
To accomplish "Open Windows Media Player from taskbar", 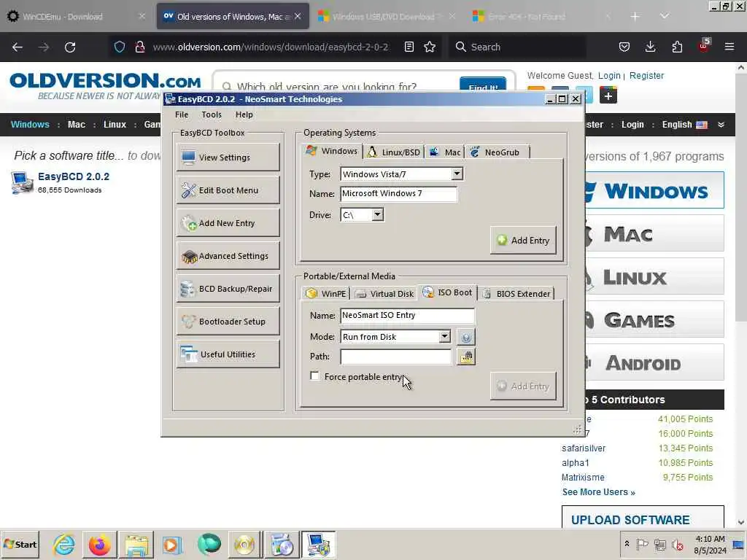I will pyautogui.click(x=172, y=545).
